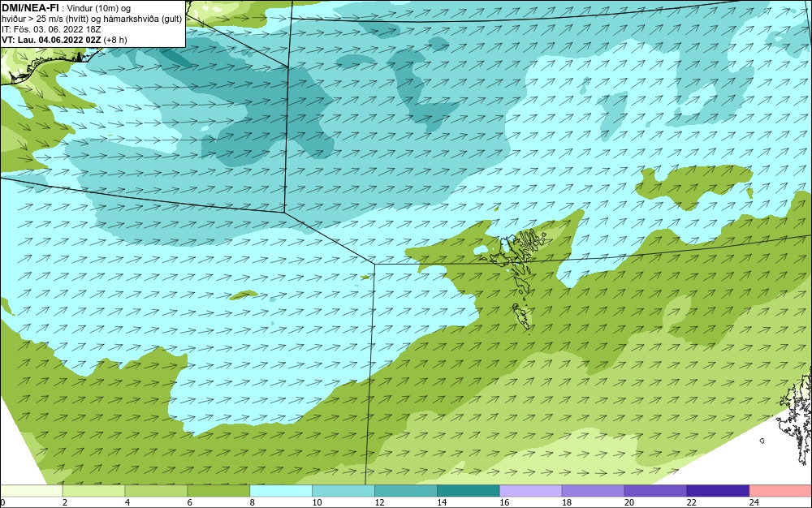Click the legend tick label 8
The height and width of the screenshot is (508, 812).
(x=252, y=502)
